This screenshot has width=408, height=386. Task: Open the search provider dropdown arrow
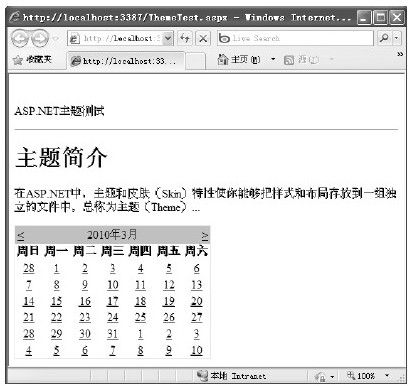pyautogui.click(x=396, y=38)
